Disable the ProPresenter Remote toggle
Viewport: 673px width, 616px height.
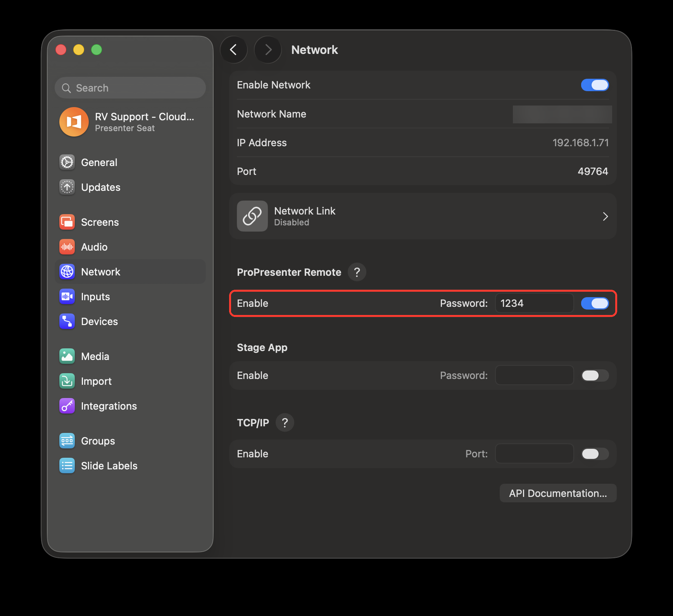click(595, 303)
